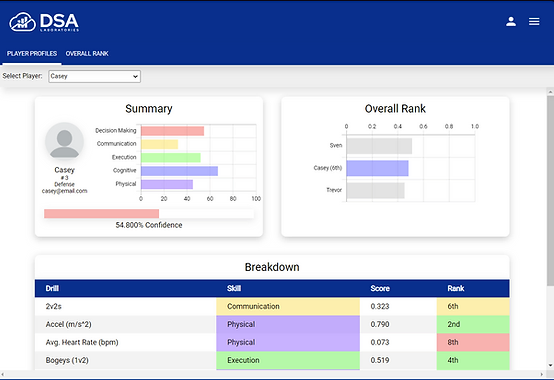554x380 pixels.
Task: Click Casey (6th) bar in Overall Rank
Action: [x=377, y=168]
